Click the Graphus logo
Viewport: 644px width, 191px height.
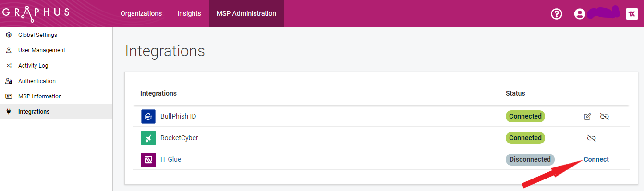36,13
